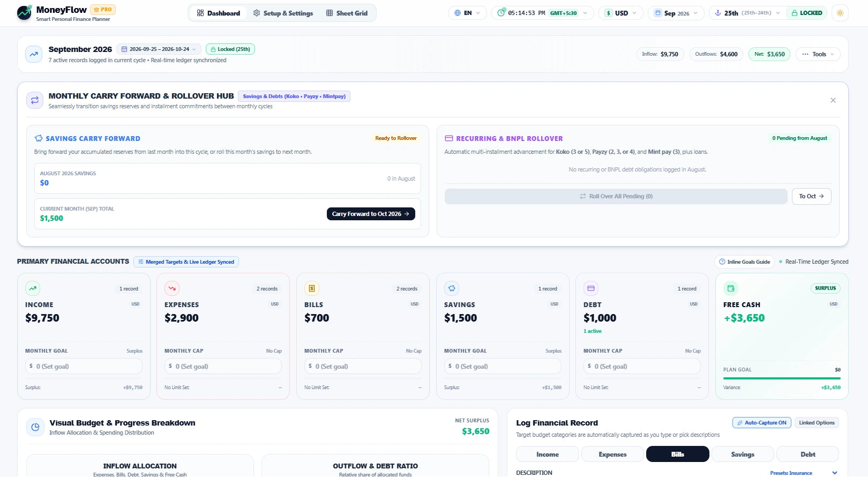868x477 pixels.
Task: Select the Expenses record tab
Action: (612, 454)
